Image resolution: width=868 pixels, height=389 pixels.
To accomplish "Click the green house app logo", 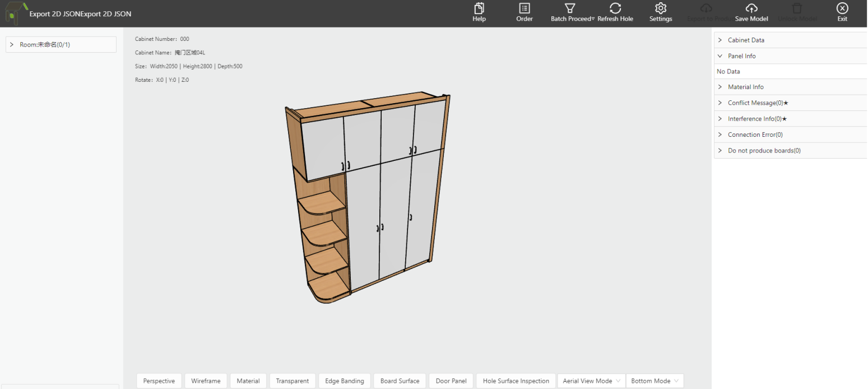I will (x=16, y=13).
